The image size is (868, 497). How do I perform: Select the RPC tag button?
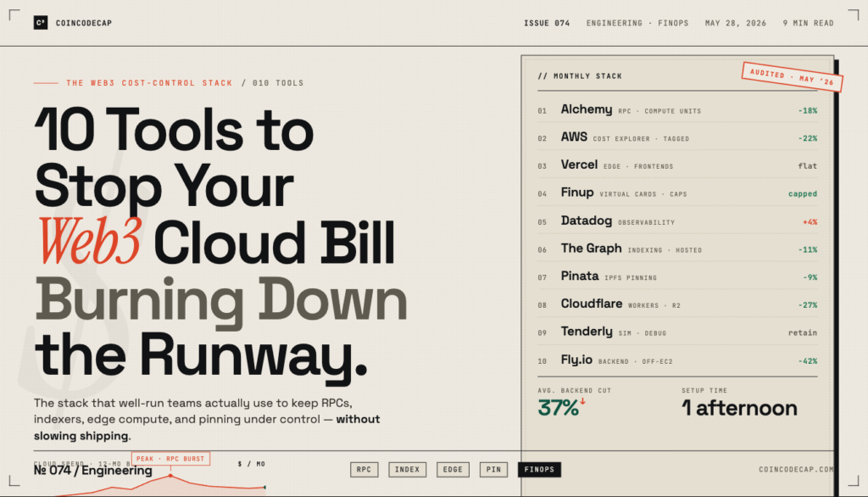click(x=364, y=469)
